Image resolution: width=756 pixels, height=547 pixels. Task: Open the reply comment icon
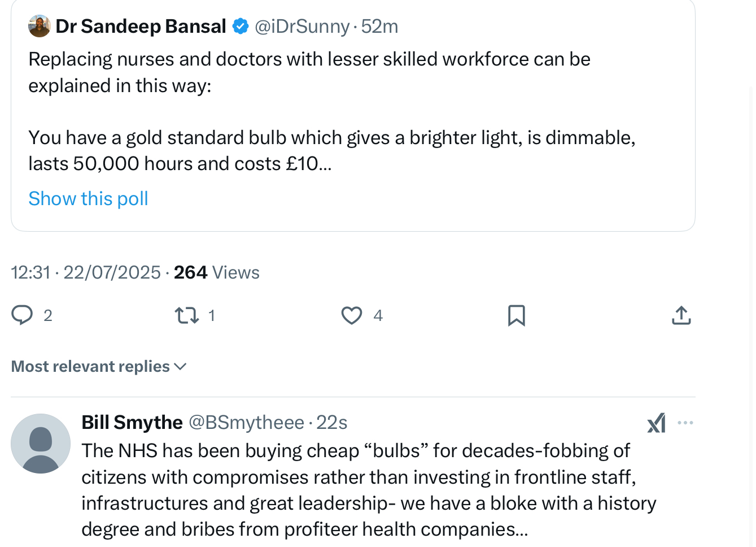[22, 315]
